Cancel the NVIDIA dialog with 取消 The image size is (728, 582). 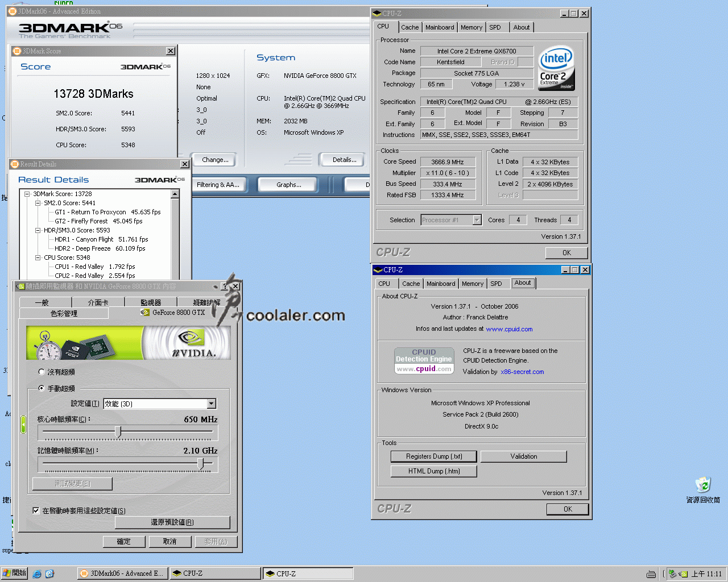[169, 542]
